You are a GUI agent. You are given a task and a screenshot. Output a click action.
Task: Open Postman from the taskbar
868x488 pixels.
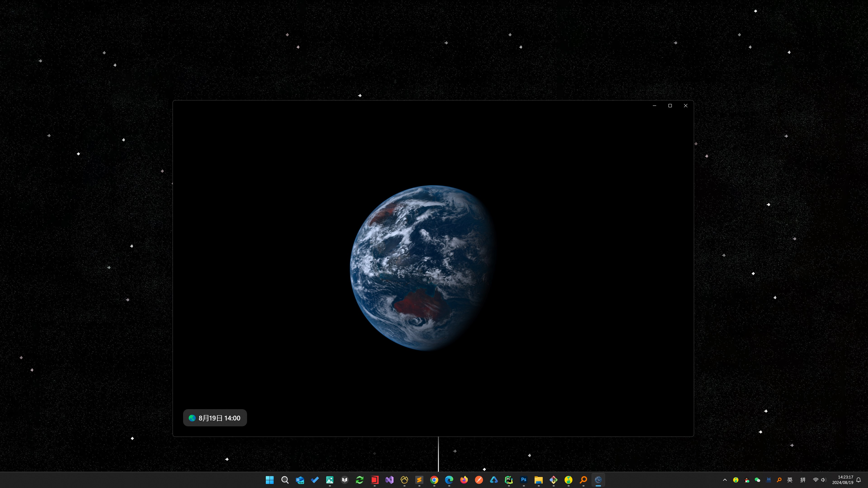point(479,480)
